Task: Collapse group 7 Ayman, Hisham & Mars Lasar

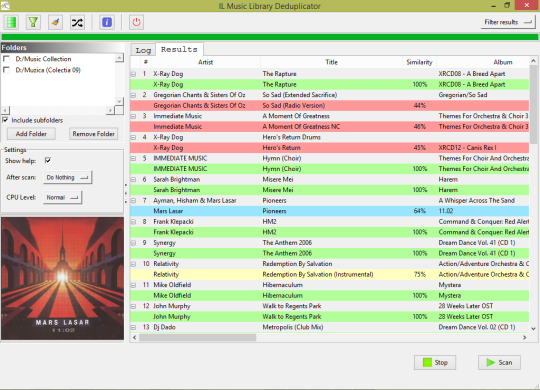Action: click(x=134, y=201)
